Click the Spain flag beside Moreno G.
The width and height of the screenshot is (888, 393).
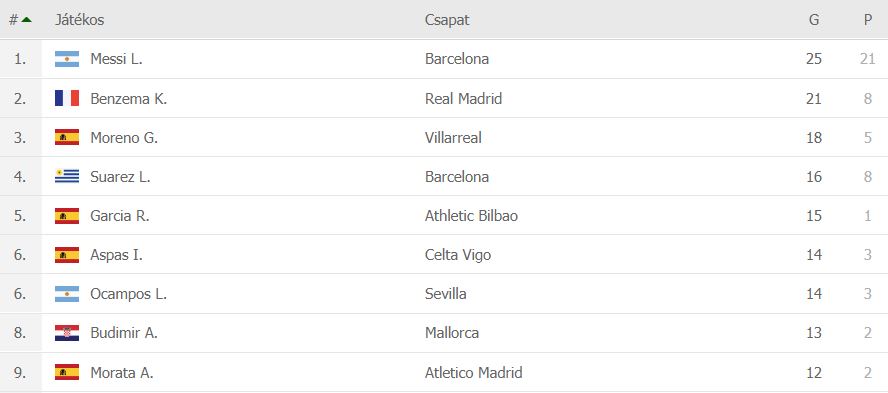tap(67, 137)
